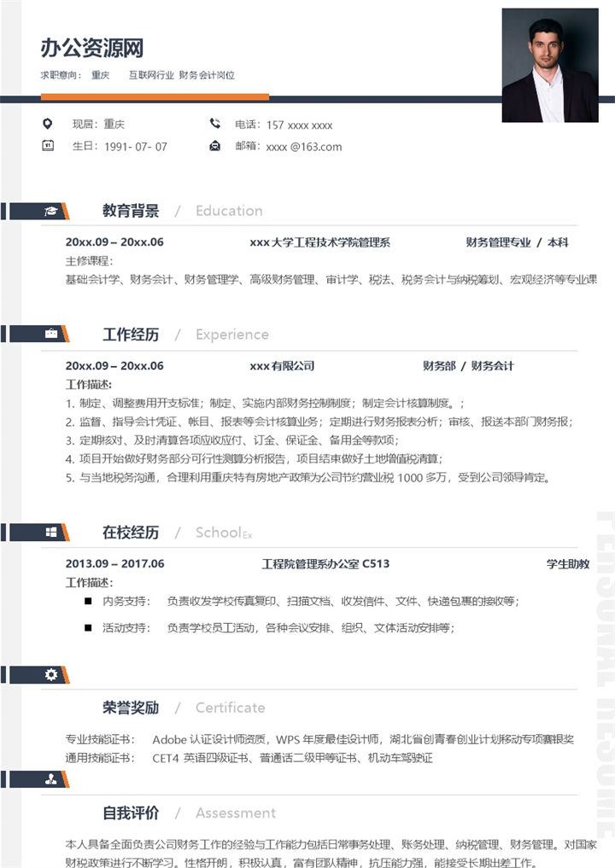Screen dimensions: 615x868
Task: Click the gear icon for 荣誉奖励
Action: tap(51, 674)
